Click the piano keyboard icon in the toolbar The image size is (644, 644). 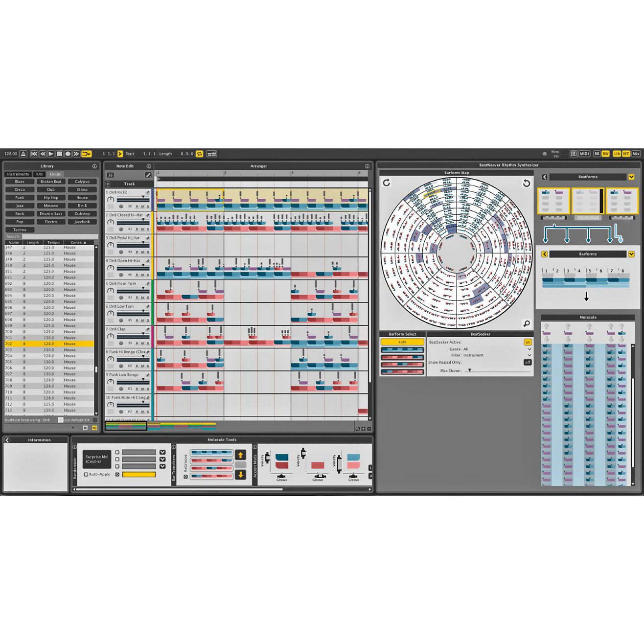coord(574,154)
